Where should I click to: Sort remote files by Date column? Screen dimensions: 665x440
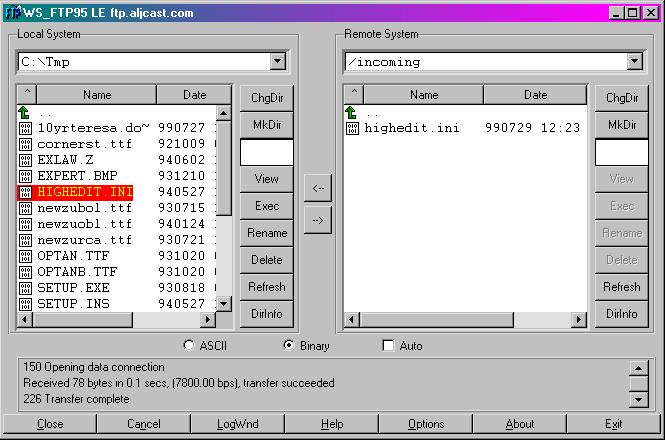tap(535, 94)
